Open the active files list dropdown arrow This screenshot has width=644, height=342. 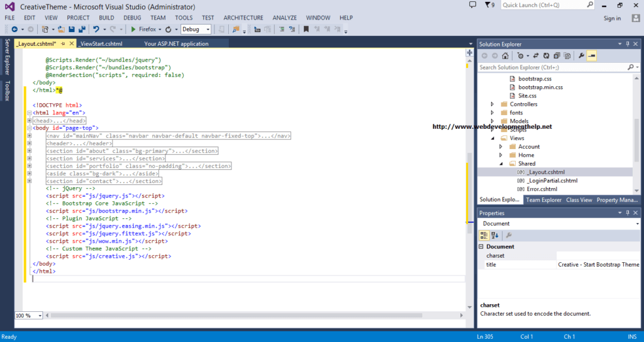point(470,44)
